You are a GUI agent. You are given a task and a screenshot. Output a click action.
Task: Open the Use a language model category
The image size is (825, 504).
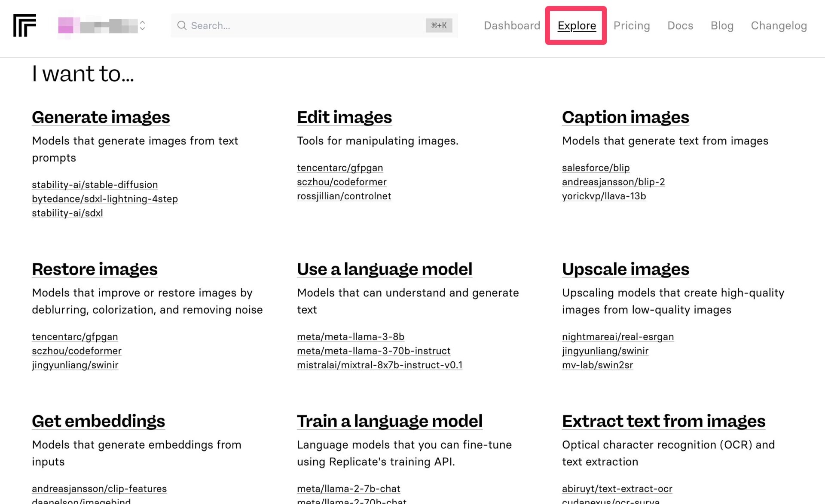click(x=384, y=269)
